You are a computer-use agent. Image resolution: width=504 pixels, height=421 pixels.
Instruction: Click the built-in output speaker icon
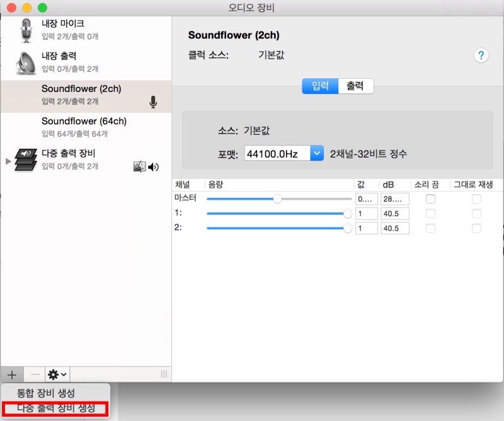click(26, 63)
